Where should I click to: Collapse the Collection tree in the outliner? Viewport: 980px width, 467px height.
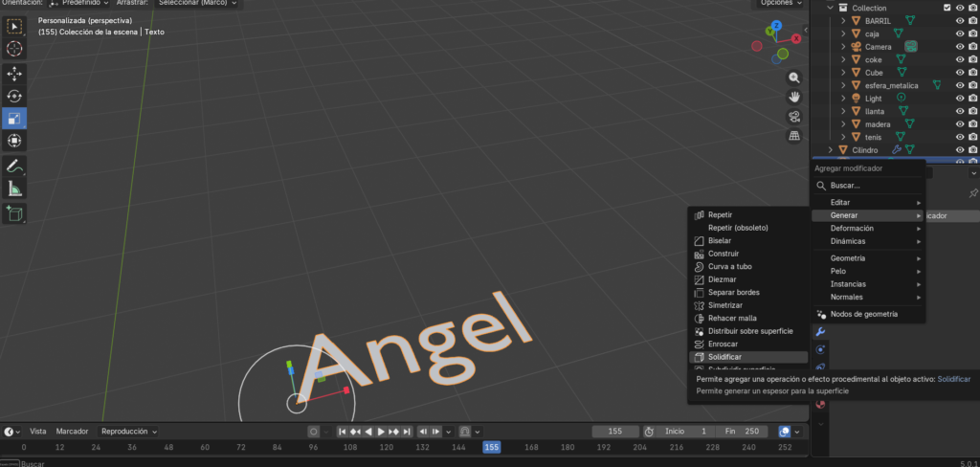tap(830, 8)
